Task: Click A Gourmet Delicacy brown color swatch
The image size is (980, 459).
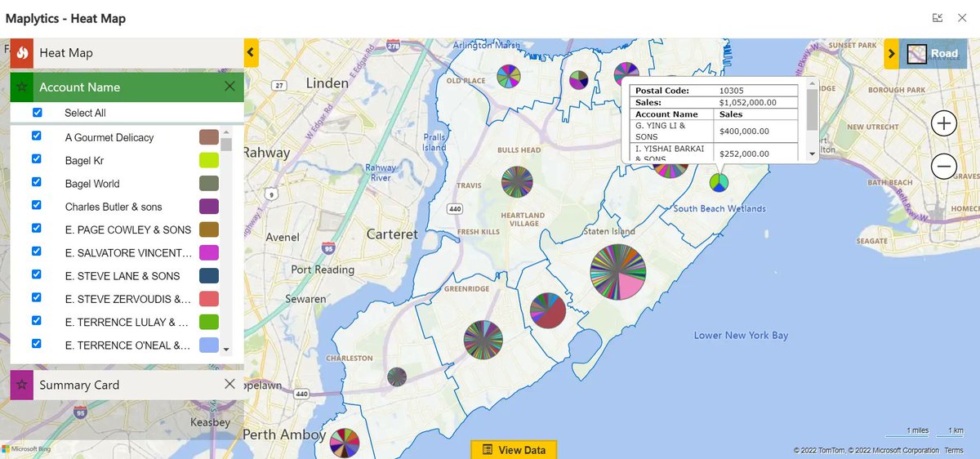Action: (209, 137)
